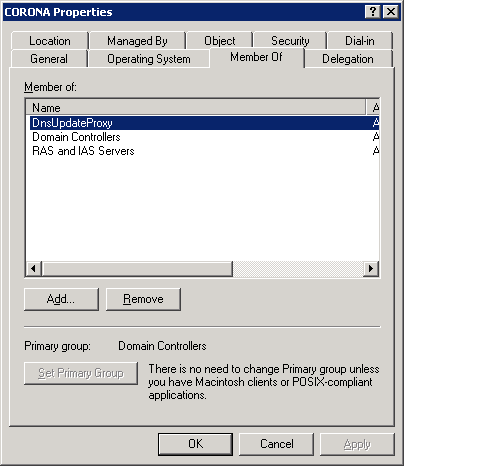The height and width of the screenshot is (466, 500).
Task: Click the Apply button
Action: click(357, 444)
